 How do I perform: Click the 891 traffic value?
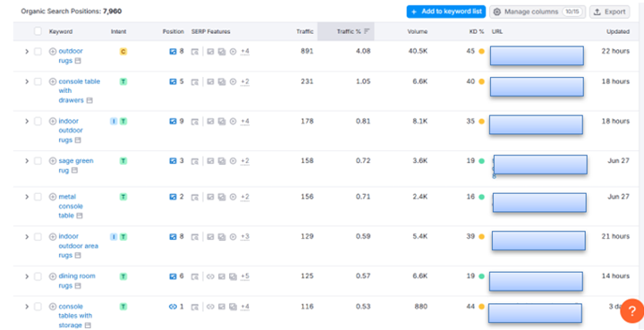click(307, 51)
